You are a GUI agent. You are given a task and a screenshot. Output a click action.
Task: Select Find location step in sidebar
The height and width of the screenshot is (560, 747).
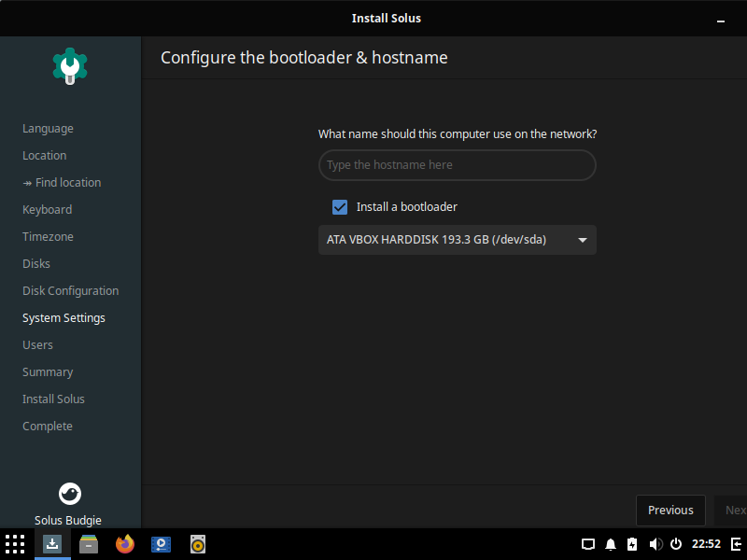tap(62, 183)
